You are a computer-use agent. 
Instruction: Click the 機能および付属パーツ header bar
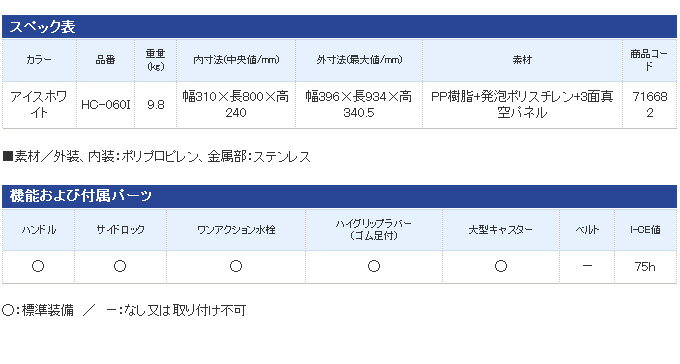click(339, 196)
